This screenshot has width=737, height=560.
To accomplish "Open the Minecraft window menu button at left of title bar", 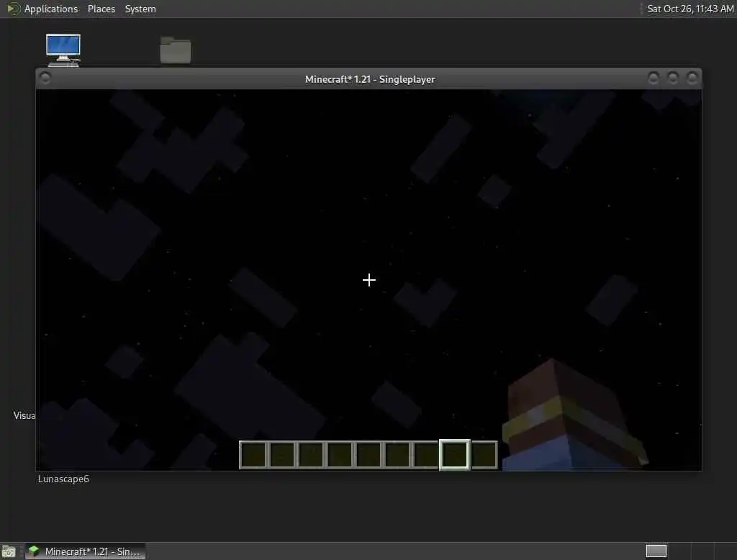I will click(45, 78).
